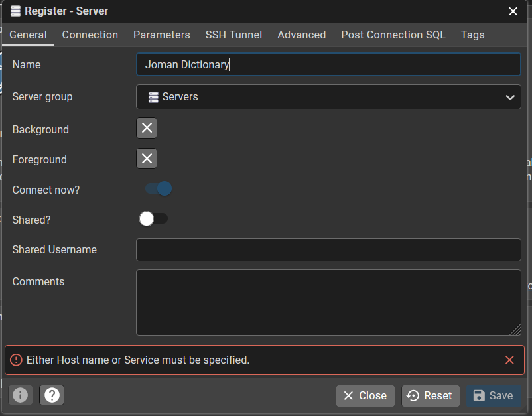Open the General tab
532x416 pixels.
(28, 35)
